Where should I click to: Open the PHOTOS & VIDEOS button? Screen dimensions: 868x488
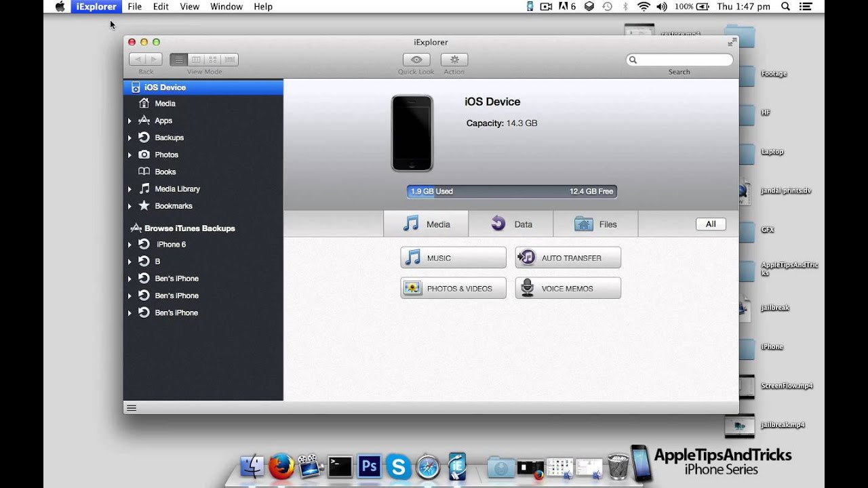(x=453, y=288)
